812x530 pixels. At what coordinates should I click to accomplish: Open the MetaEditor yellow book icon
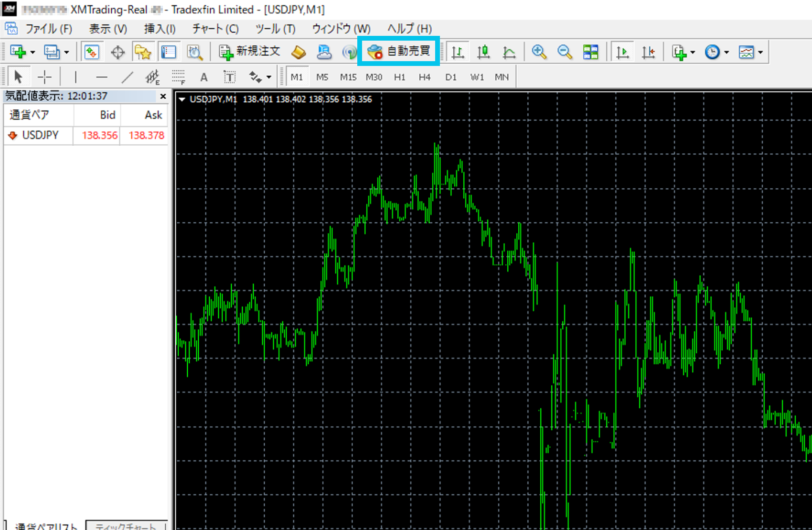pyautogui.click(x=299, y=52)
